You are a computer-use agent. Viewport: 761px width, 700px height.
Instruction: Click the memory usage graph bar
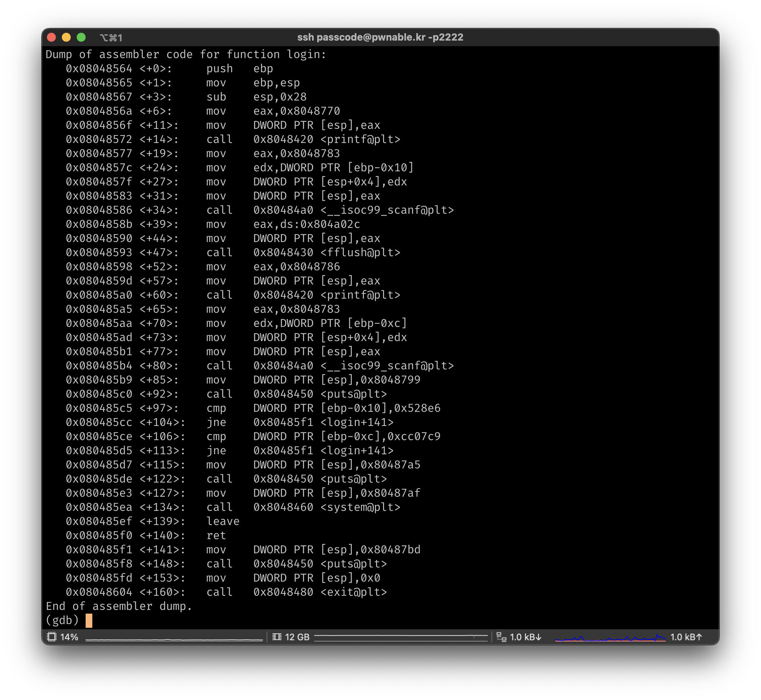(x=401, y=637)
